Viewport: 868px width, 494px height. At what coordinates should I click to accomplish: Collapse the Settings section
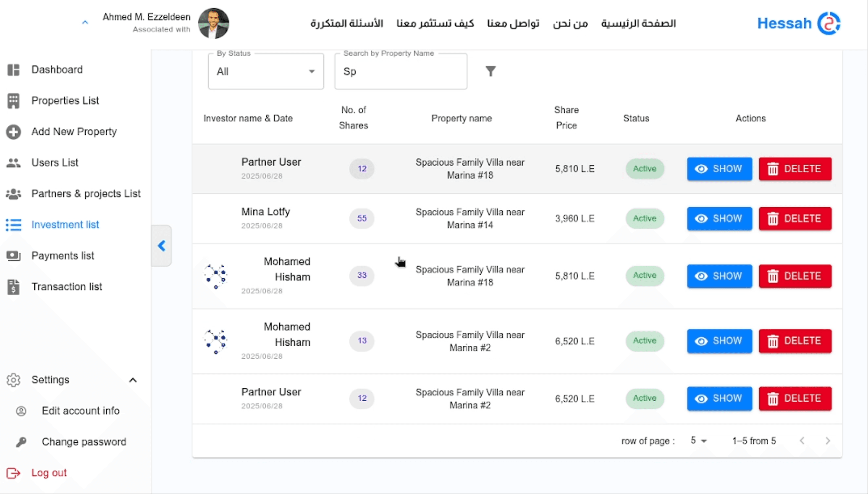[133, 380]
